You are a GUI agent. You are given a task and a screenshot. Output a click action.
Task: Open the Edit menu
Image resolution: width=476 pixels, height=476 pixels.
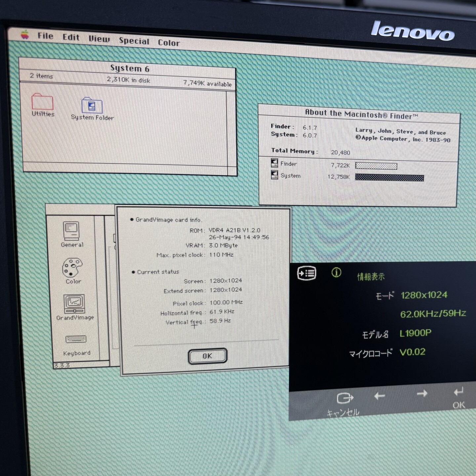pos(71,37)
